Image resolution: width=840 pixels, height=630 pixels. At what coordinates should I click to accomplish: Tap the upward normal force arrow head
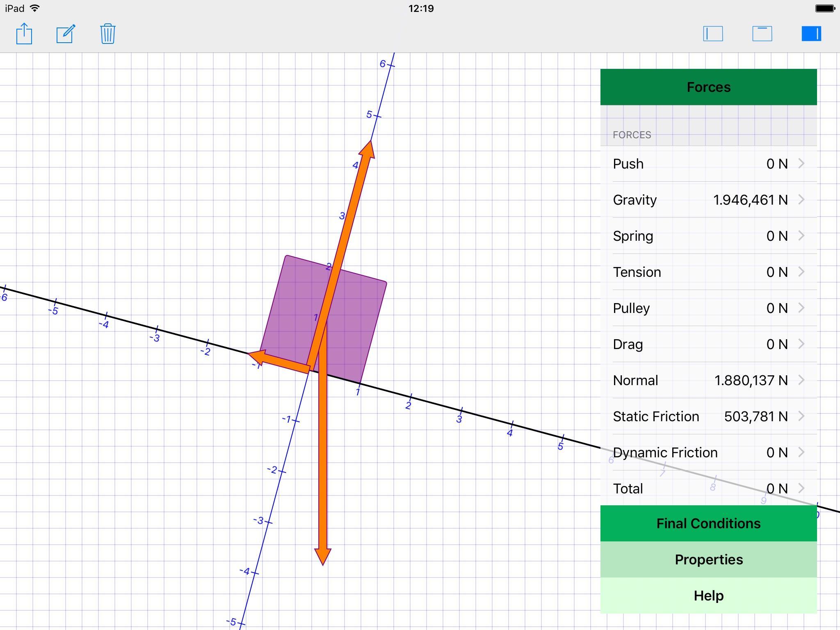click(368, 149)
